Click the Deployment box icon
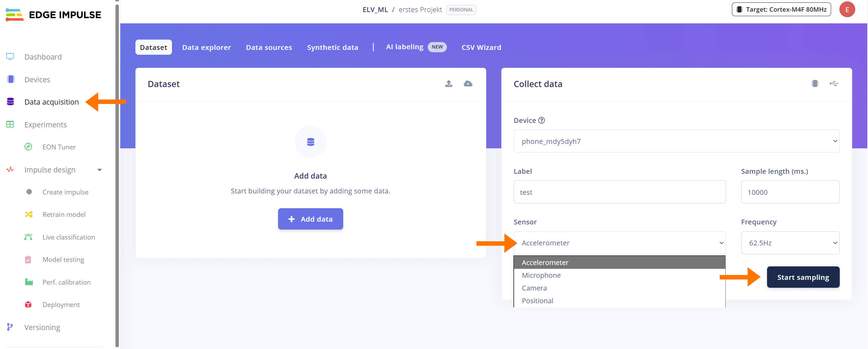The width and height of the screenshot is (868, 349). 28,304
